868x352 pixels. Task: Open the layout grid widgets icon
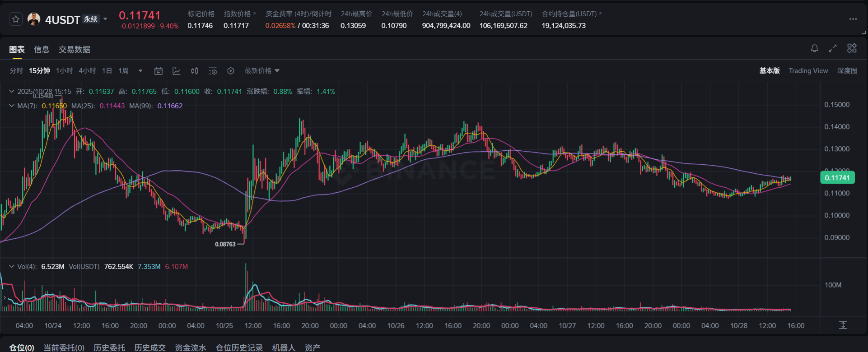tap(852, 48)
